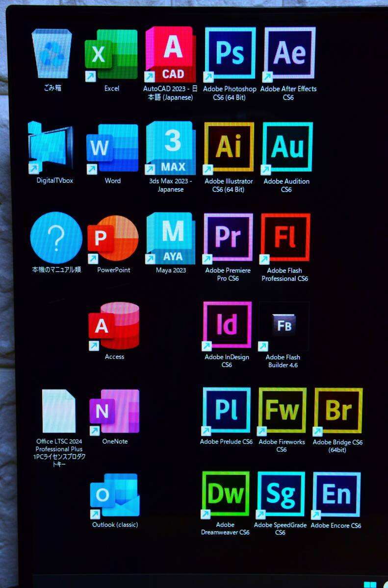Image resolution: width=388 pixels, height=588 pixels.
Task: Launch Adobe Photoshop CS6 (64 Bit)
Action: click(230, 53)
